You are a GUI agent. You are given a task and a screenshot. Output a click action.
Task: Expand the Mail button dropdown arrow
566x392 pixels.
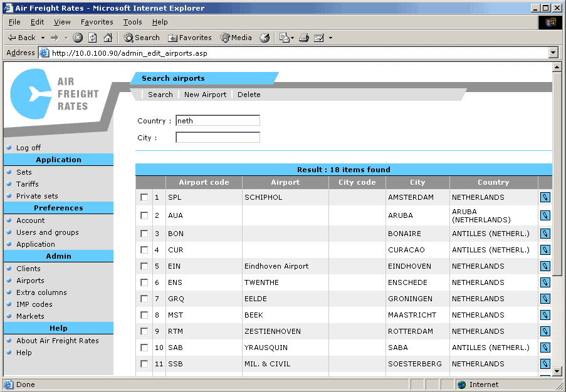292,38
